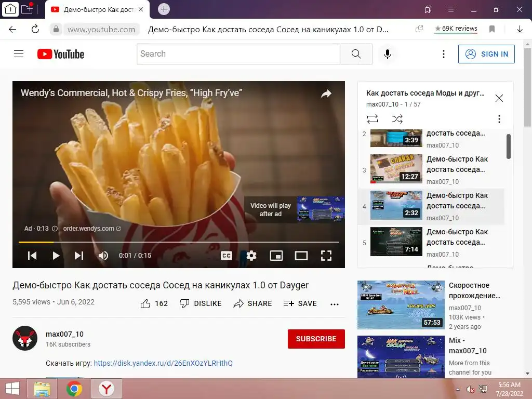Click the share arrow on video player

tap(326, 94)
